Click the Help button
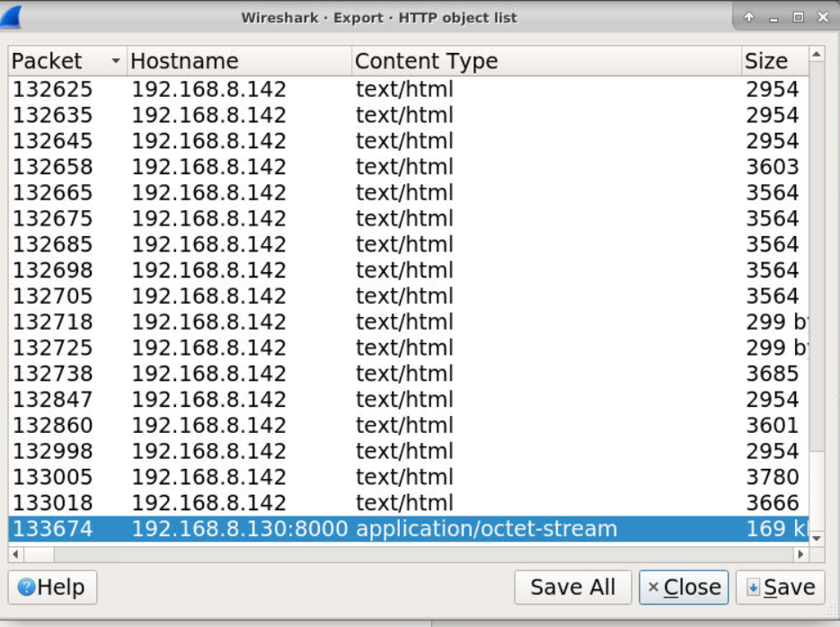Screen dimensions: 840x627 pyautogui.click(x=52, y=587)
